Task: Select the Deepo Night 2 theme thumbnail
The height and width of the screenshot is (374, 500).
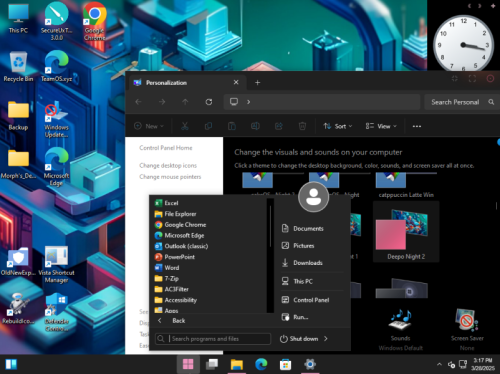Action: tap(406, 232)
